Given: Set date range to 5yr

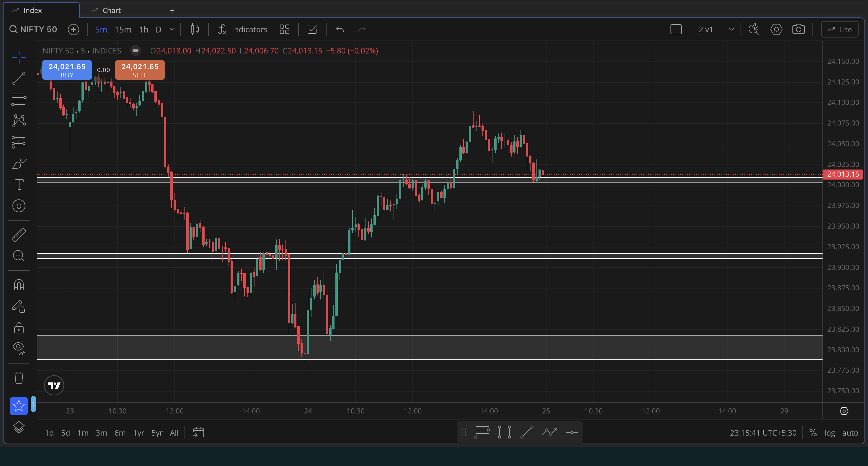Looking at the screenshot, I should tap(157, 433).
